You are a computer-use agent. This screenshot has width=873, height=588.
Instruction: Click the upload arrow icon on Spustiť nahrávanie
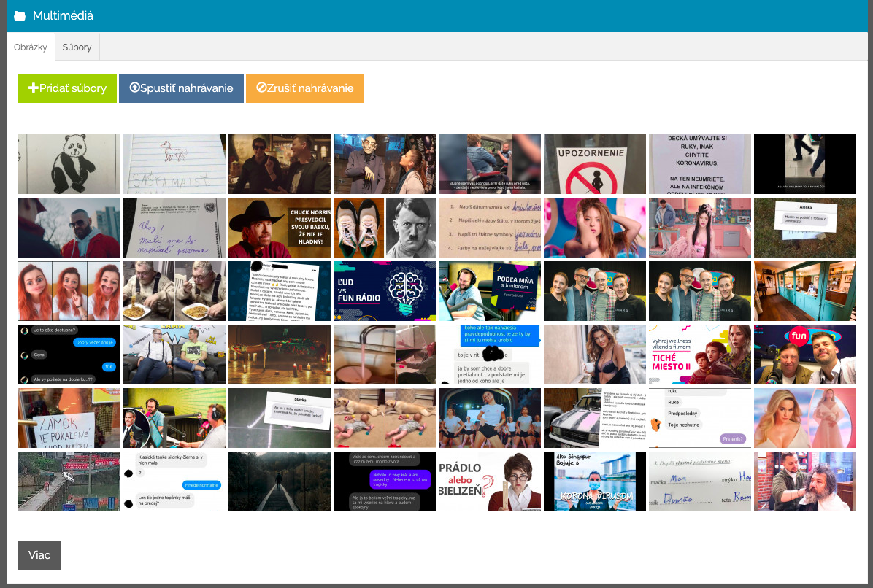click(134, 88)
